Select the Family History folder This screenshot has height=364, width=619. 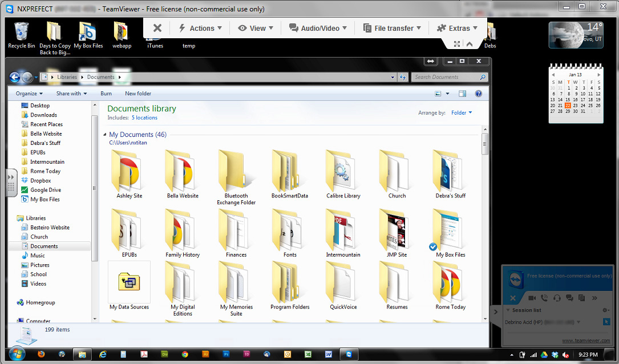pyautogui.click(x=183, y=233)
